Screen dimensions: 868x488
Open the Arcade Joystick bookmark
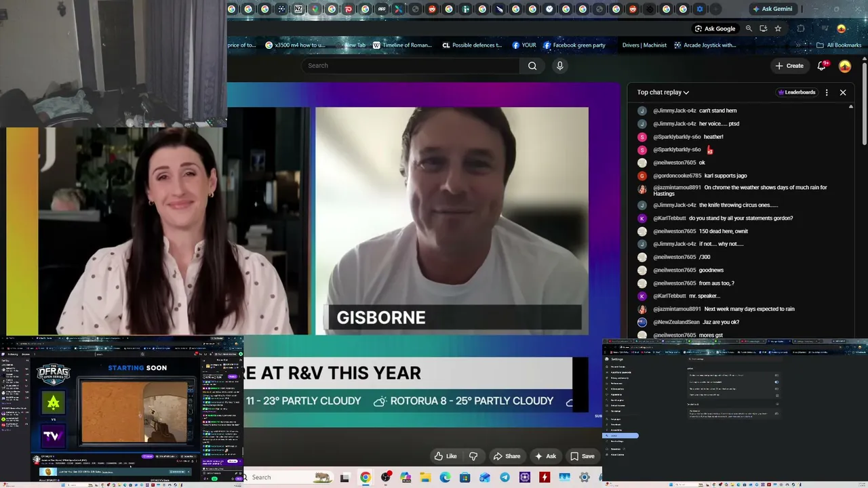705,45
